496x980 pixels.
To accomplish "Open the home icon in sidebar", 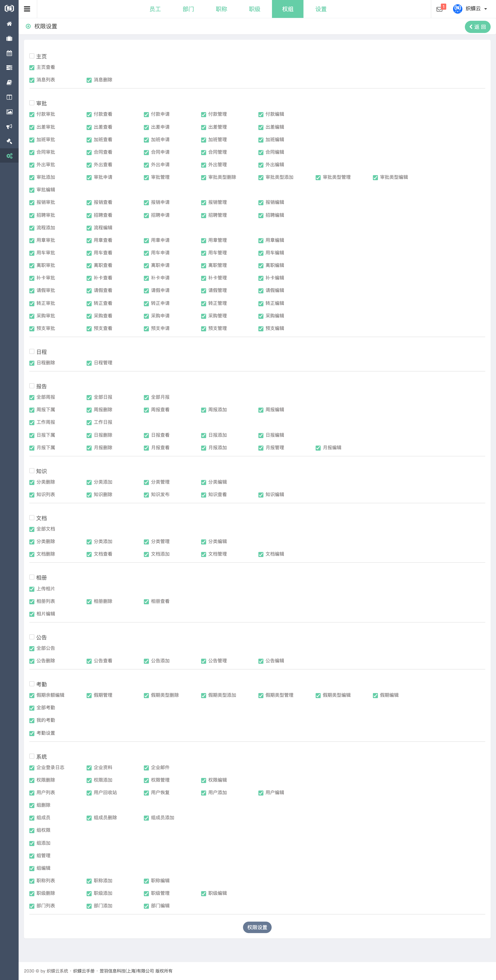I will 9,24.
